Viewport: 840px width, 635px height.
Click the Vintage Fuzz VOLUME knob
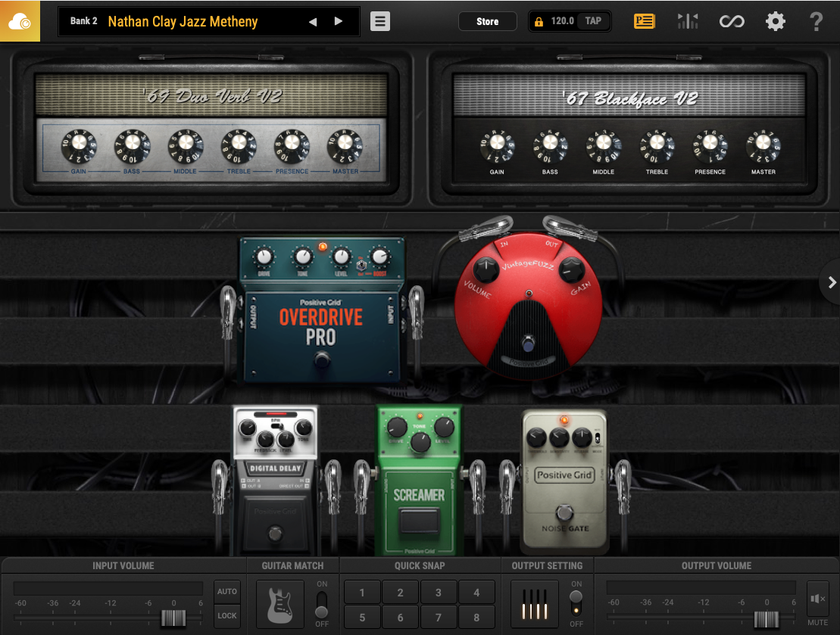click(486, 270)
